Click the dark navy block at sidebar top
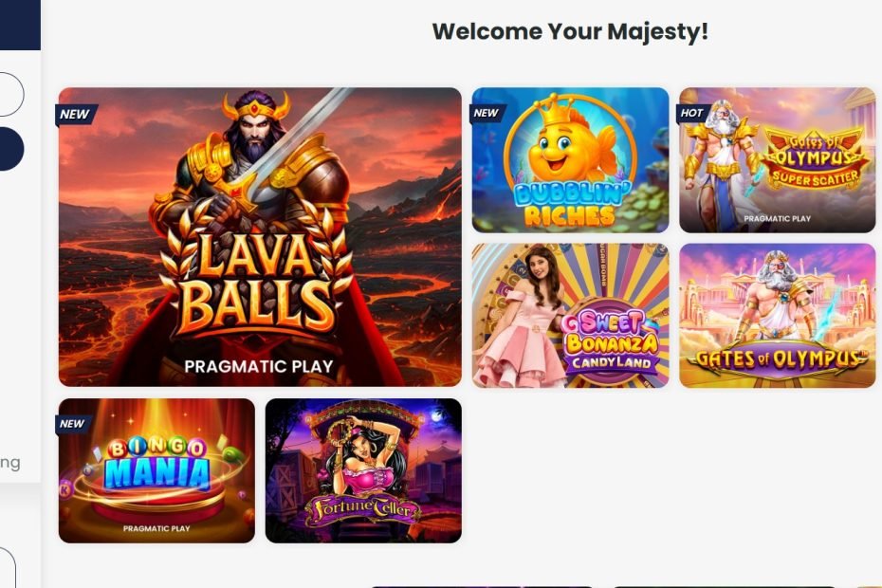 point(20,25)
